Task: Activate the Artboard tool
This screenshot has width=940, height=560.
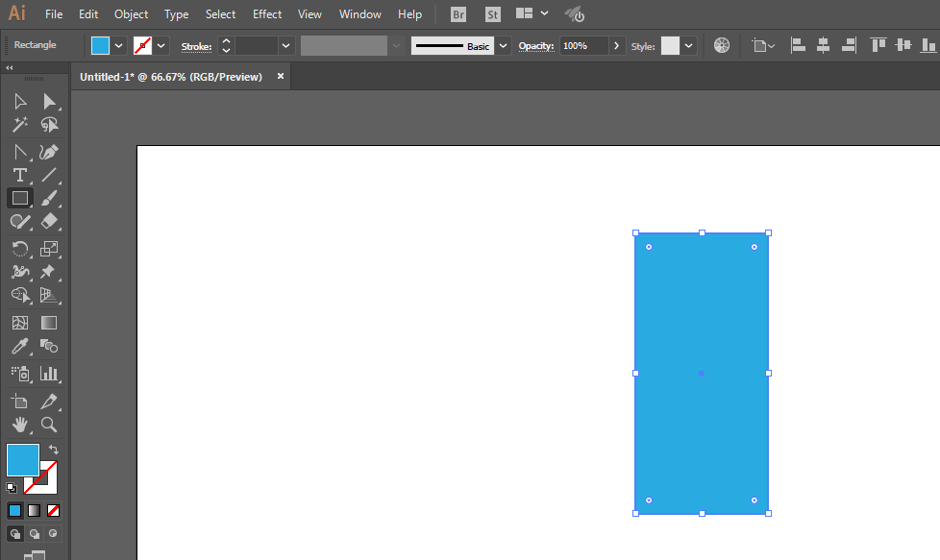Action: pos(20,402)
